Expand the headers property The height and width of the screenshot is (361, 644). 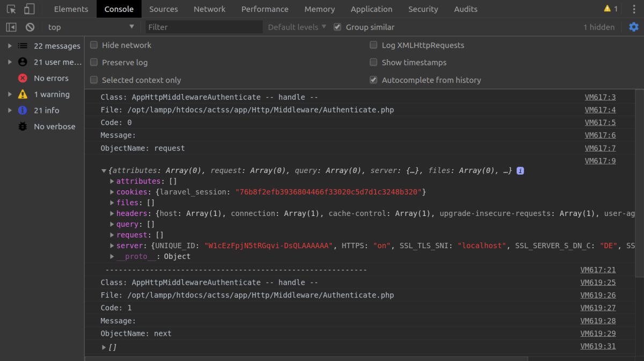112,213
